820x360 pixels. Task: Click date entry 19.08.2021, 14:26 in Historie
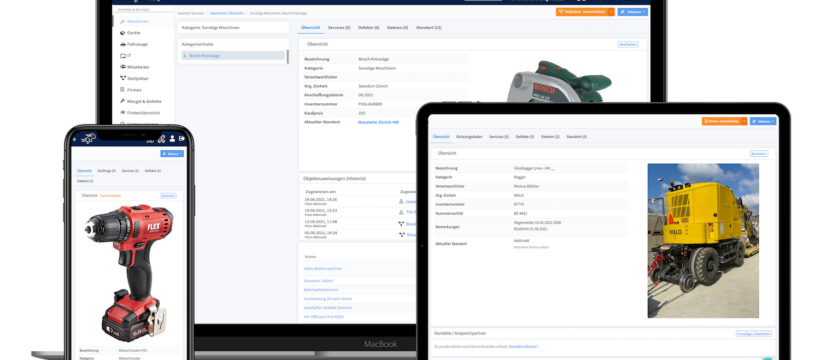click(x=321, y=199)
